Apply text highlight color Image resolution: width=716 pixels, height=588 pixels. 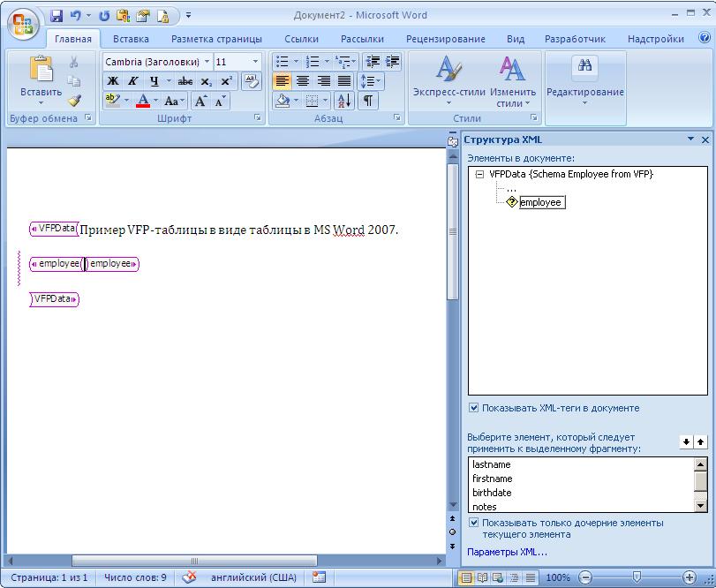pos(112,101)
